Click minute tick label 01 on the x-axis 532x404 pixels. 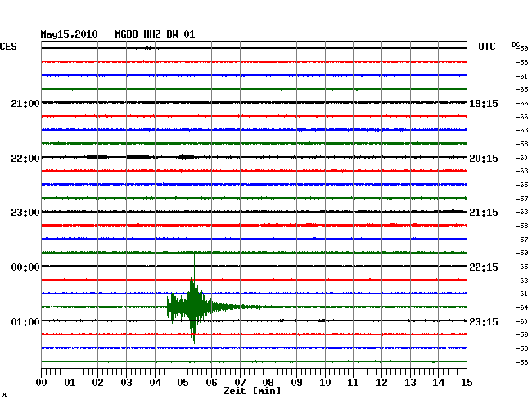pyautogui.click(x=70, y=383)
